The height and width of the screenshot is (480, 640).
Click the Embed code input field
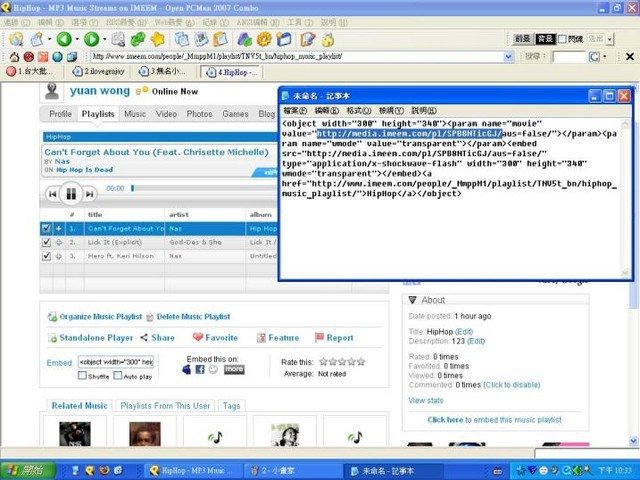point(116,362)
